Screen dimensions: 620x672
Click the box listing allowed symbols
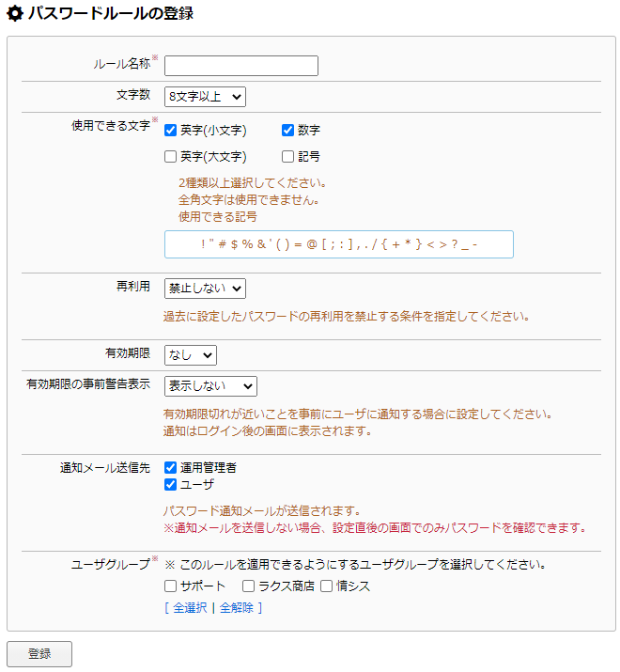tap(339, 244)
